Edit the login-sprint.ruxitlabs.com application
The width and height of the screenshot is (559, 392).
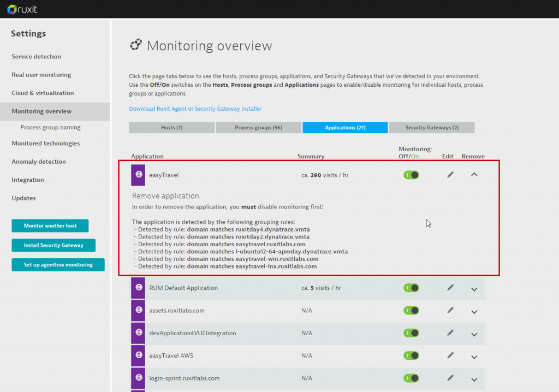tap(450, 378)
